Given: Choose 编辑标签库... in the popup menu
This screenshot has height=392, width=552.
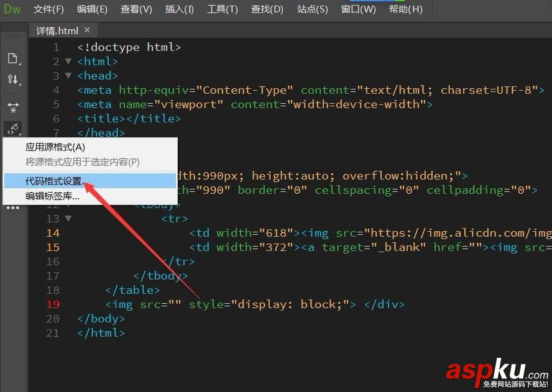Looking at the screenshot, I should click(x=90, y=196).
